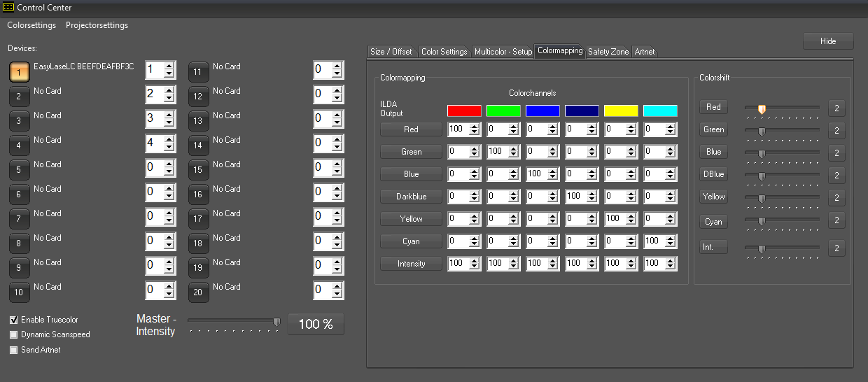This screenshot has width=868, height=382.
Task: Click the Master Intensity slider handle
Action: click(x=276, y=322)
